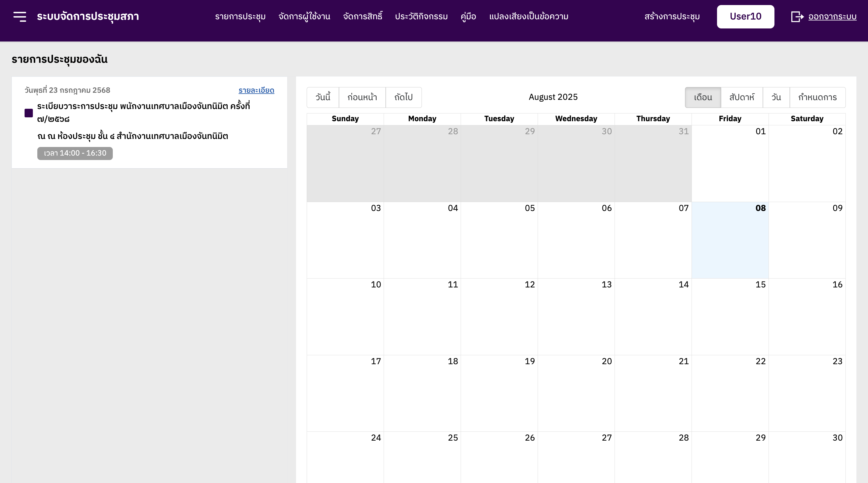This screenshot has width=868, height=483.
Task: Select calendar date 07
Action: [x=683, y=208]
